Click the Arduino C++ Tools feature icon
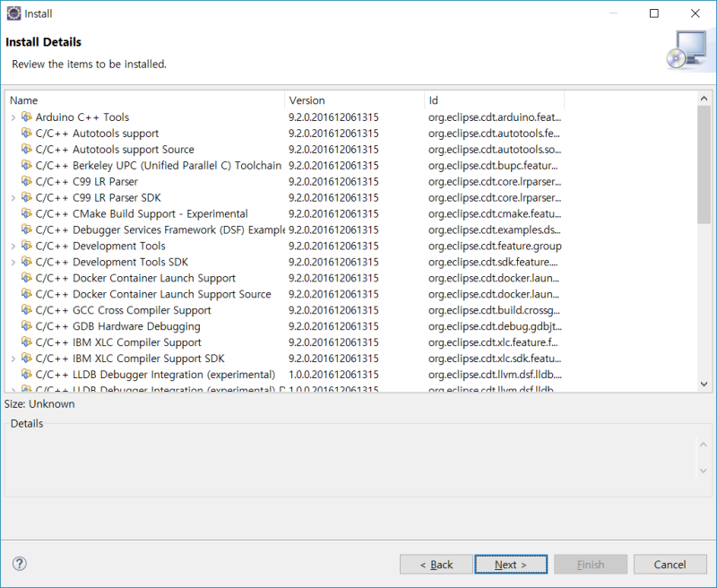 click(x=27, y=117)
